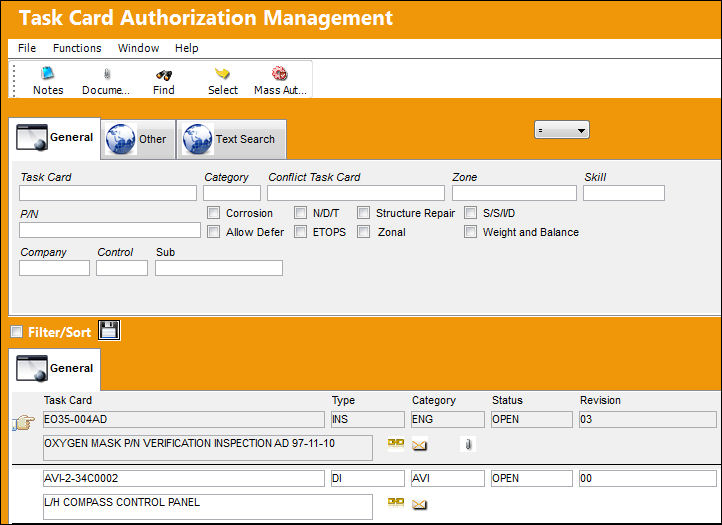Click the pointing hand icon beside EO35-004AD

click(x=23, y=422)
